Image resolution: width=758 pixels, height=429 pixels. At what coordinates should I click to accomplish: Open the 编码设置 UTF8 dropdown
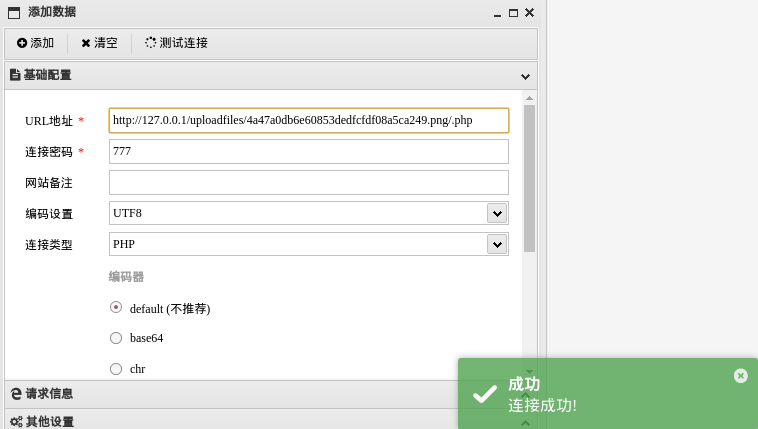[497, 213]
